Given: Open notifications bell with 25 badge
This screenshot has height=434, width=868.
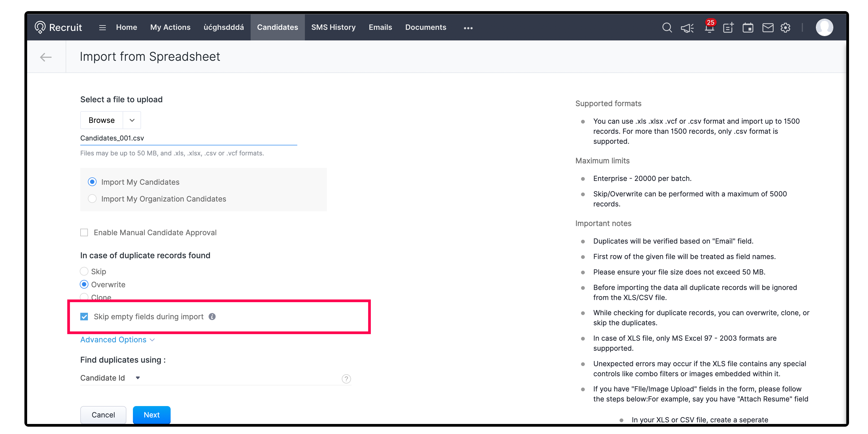Looking at the screenshot, I should click(709, 28).
